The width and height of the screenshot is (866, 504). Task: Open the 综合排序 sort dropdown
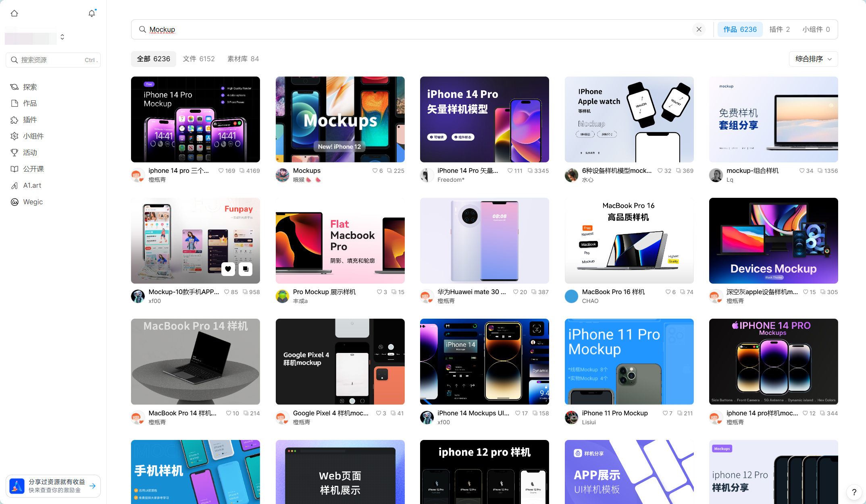pyautogui.click(x=813, y=59)
